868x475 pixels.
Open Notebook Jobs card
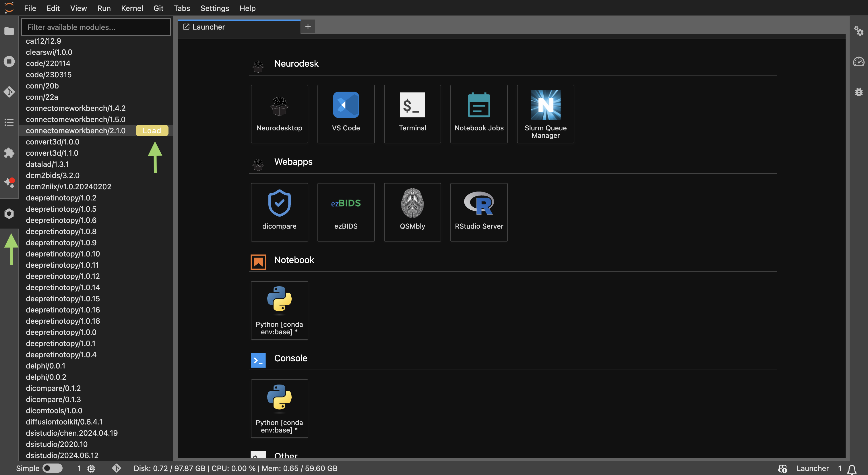coord(479,114)
